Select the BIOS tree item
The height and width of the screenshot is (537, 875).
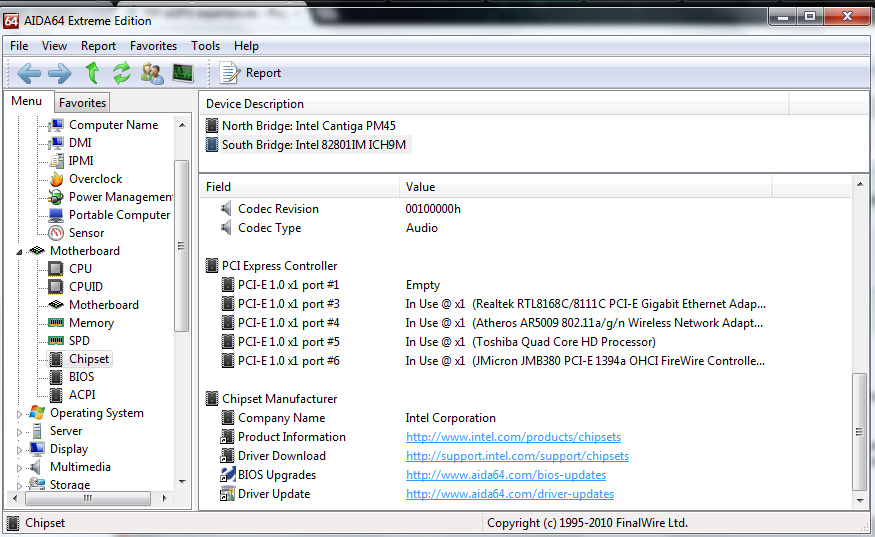(81, 377)
